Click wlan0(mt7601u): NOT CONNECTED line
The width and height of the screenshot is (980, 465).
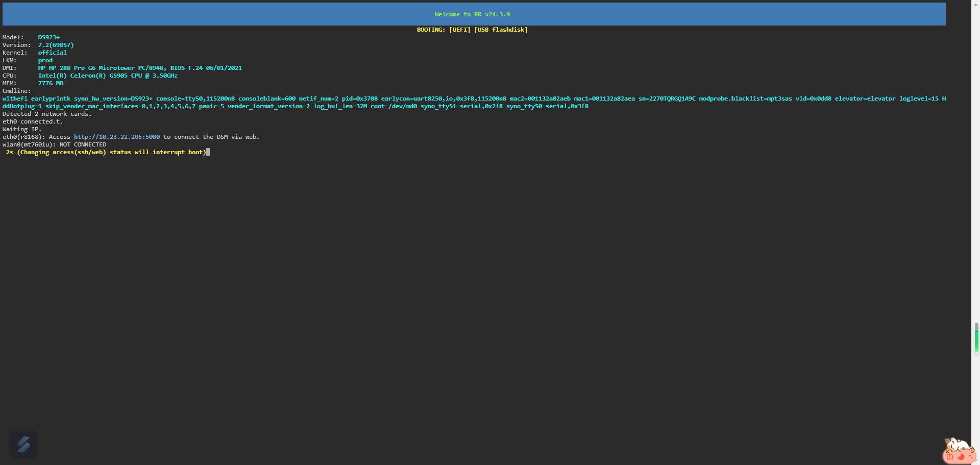pyautogui.click(x=54, y=144)
